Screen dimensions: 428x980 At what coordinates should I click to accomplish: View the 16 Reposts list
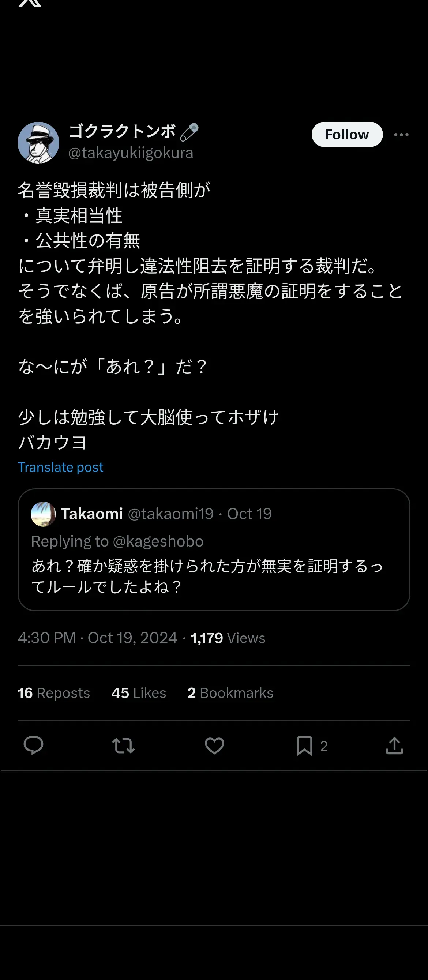point(54,693)
